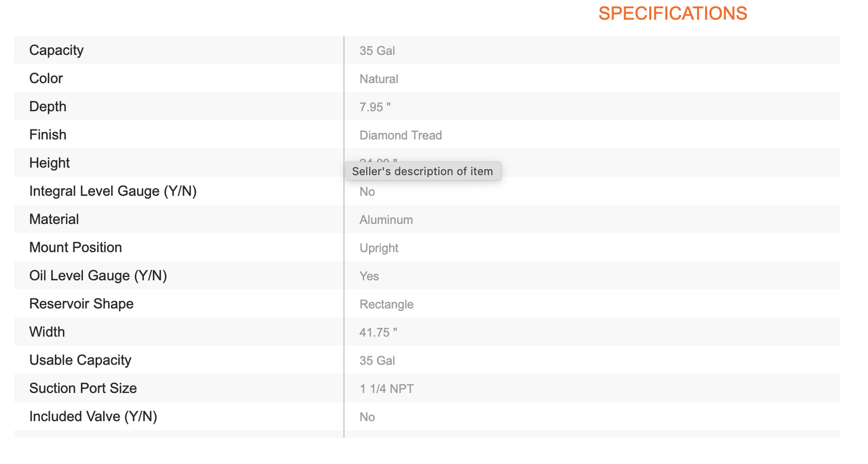Select the Width value 41.75 "
Viewport: 868px width, 464px height.
(x=378, y=333)
